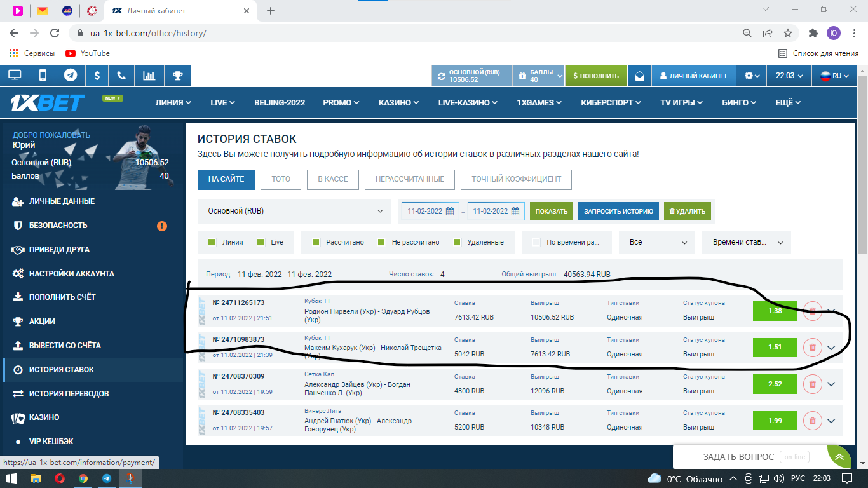Click the Telegram icon in top bar
This screenshot has width=868, height=488.
[x=71, y=76]
